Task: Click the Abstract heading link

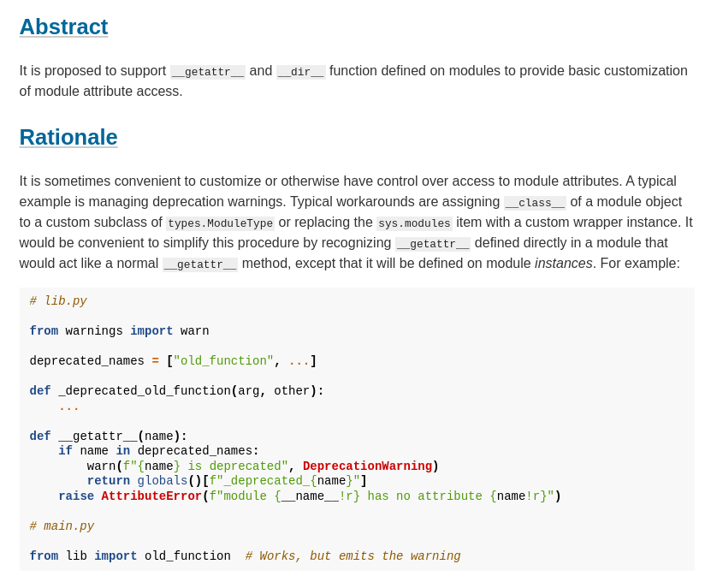Action: point(63,27)
